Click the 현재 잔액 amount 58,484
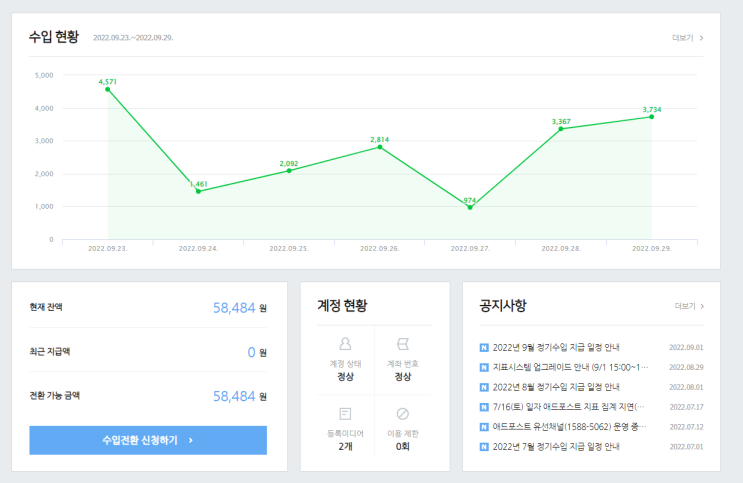Viewport: 743px width, 483px height. click(234, 308)
